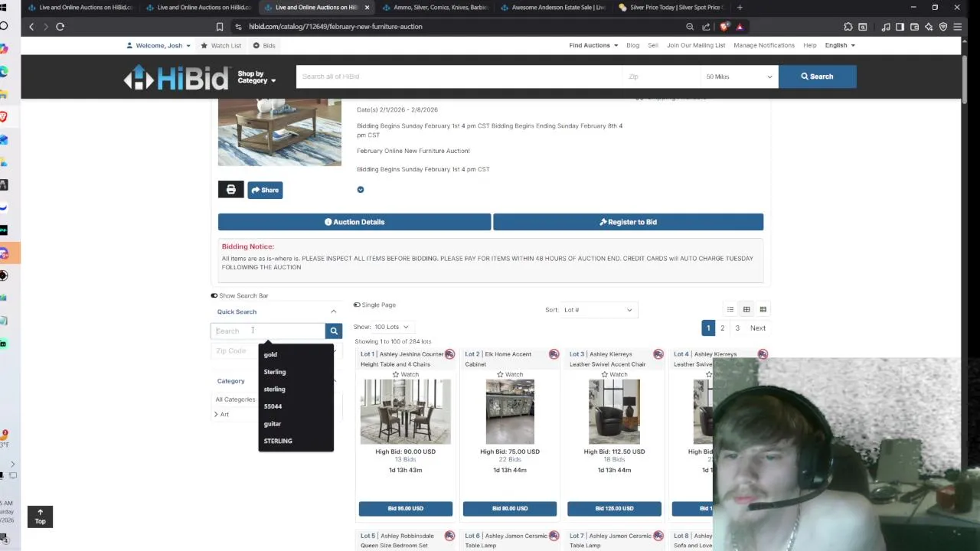Viewport: 980px width, 551px height.
Task: Click the Quick Search magnifier button
Action: coord(333,331)
